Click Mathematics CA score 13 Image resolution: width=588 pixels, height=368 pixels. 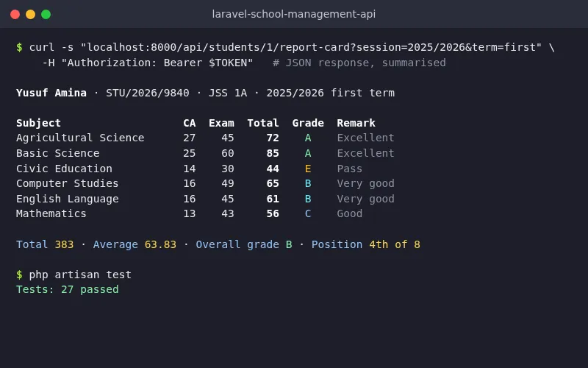coord(190,213)
